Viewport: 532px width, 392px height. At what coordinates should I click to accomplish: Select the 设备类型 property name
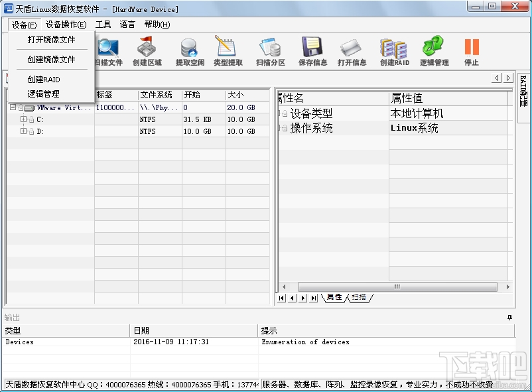[x=311, y=113]
